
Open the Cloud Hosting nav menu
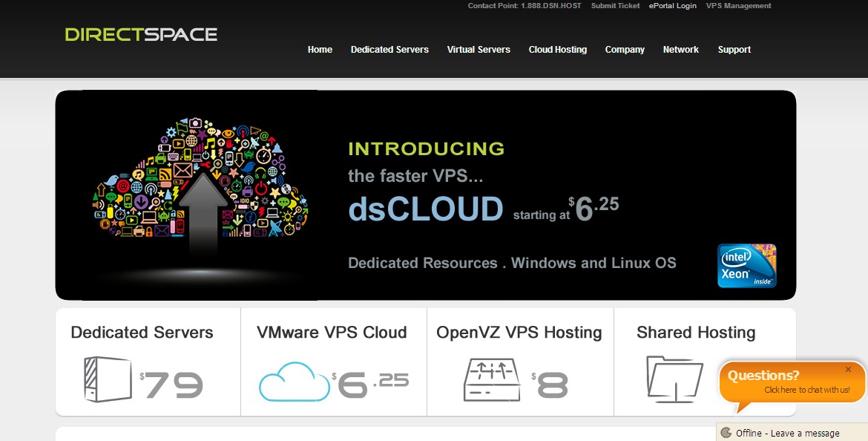click(x=557, y=49)
